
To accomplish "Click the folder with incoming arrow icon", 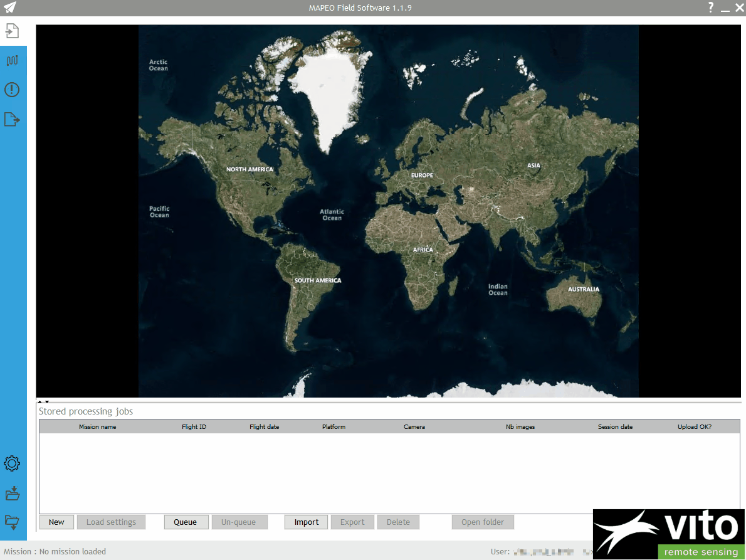I will pyautogui.click(x=12, y=494).
